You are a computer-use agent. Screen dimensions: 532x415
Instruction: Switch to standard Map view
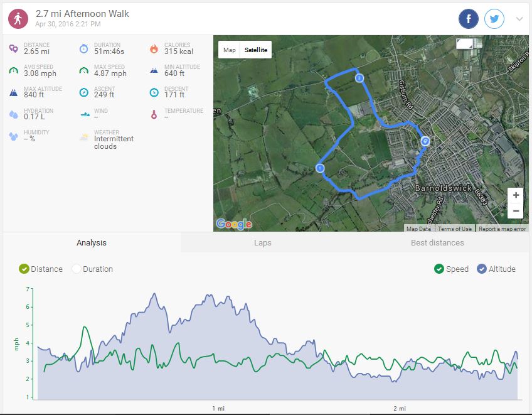tap(230, 50)
